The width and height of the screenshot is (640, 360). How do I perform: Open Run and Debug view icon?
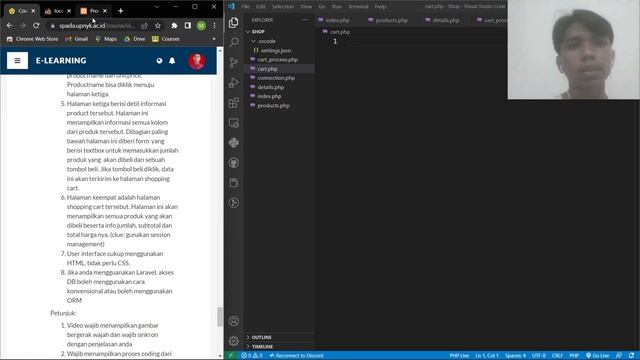tap(233, 82)
